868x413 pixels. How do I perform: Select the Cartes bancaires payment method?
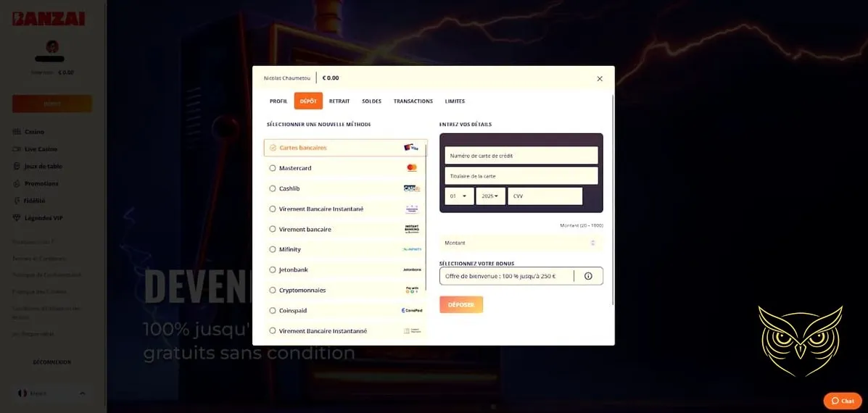[345, 148]
